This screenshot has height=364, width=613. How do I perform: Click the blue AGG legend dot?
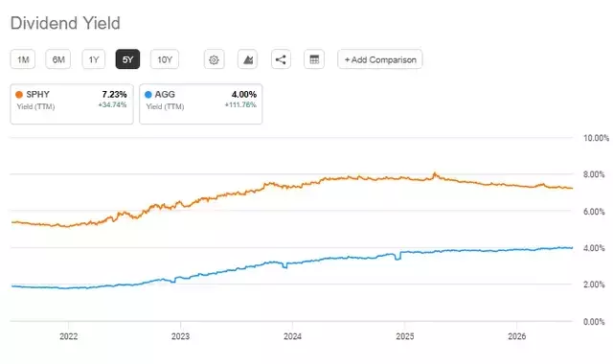click(x=148, y=94)
